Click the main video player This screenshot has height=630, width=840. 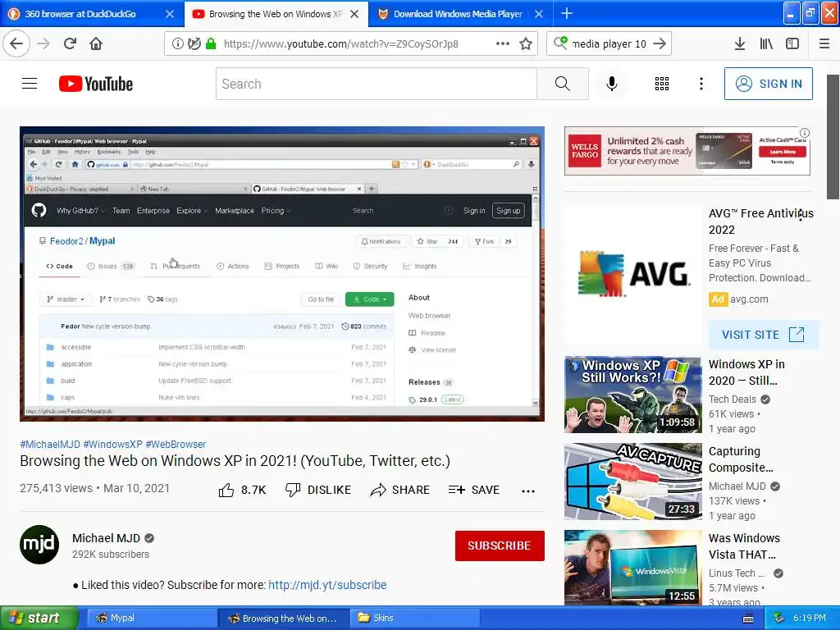pyautogui.click(x=282, y=274)
